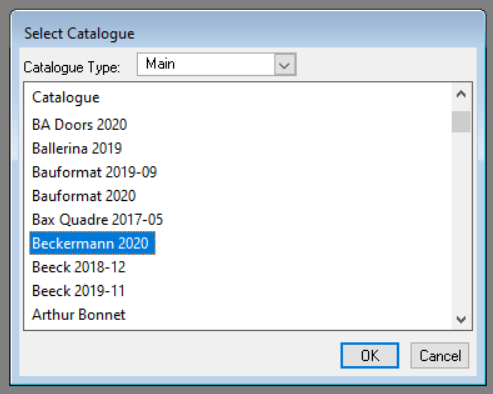Screen dimensions: 493x394
Task: Click the Catalogue Type label
Action: point(72,68)
